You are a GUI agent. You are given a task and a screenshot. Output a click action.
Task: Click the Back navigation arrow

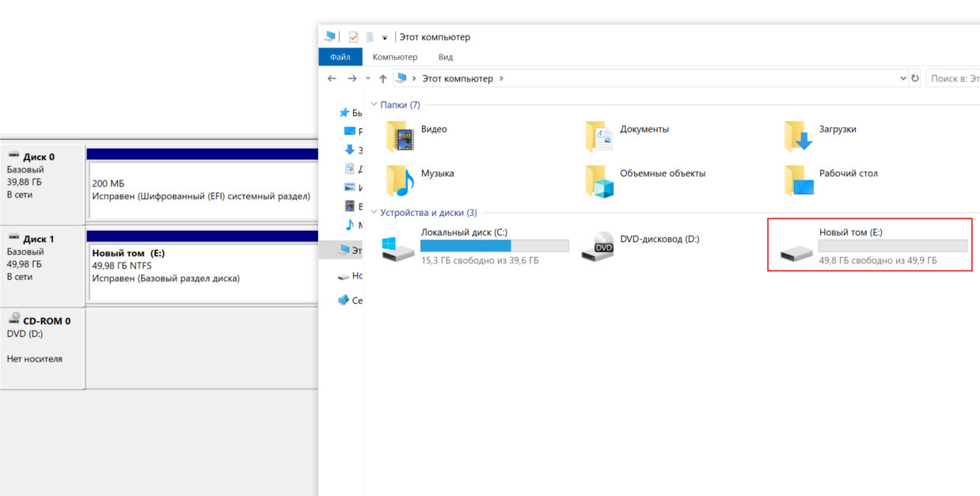[x=332, y=78]
